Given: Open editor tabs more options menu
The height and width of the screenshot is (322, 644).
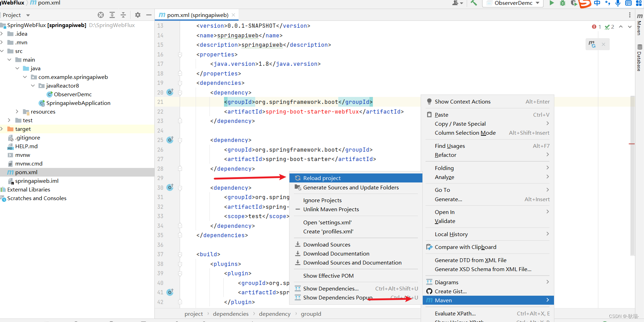Looking at the screenshot, I should [x=629, y=15].
